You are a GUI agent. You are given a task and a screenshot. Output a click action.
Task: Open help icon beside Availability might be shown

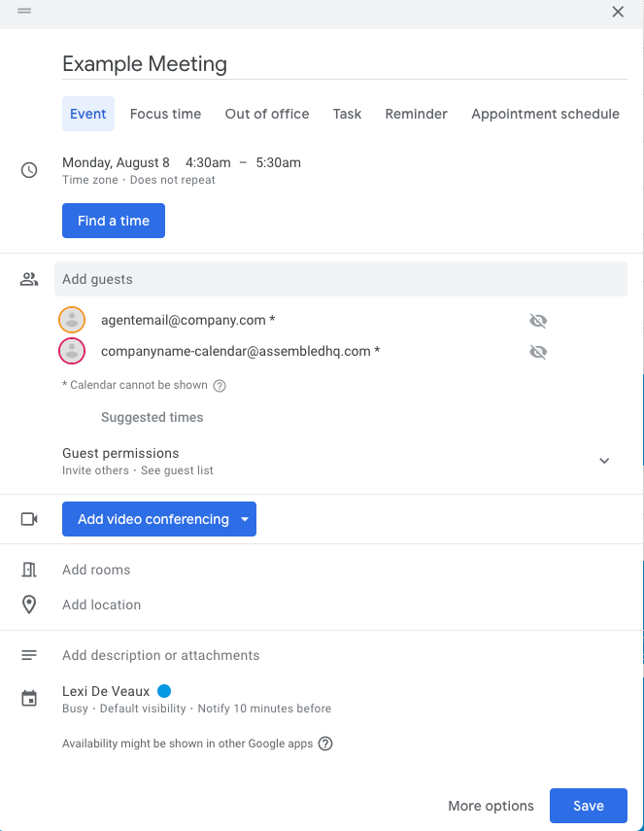[x=325, y=744]
